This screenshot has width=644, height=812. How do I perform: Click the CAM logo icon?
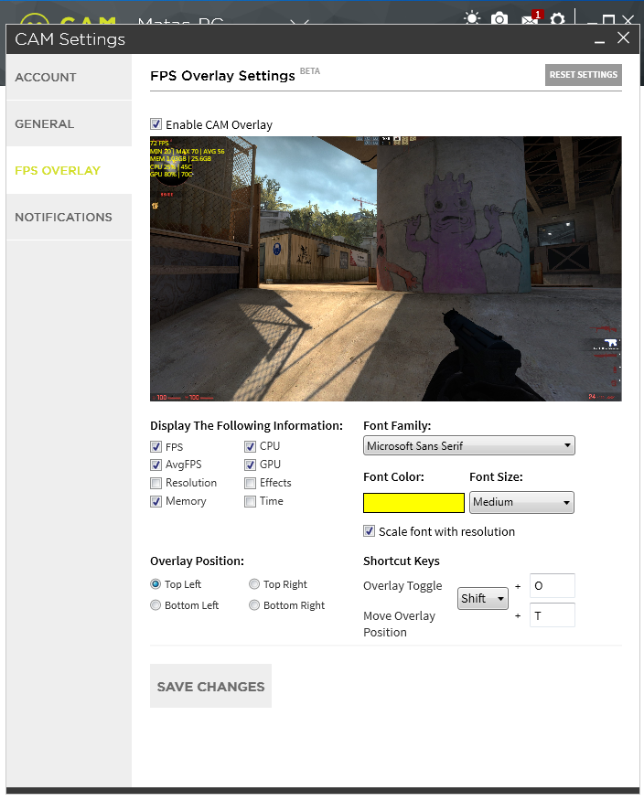(x=36, y=20)
